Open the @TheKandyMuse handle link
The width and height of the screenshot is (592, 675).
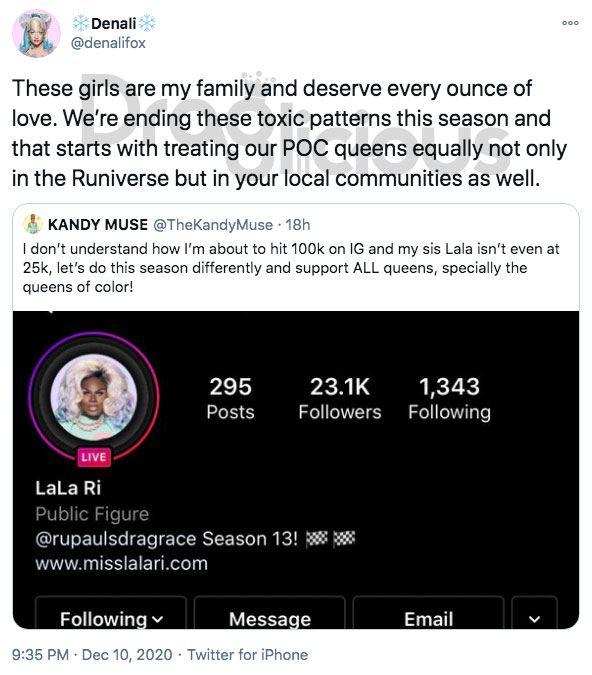pyautogui.click(x=213, y=225)
